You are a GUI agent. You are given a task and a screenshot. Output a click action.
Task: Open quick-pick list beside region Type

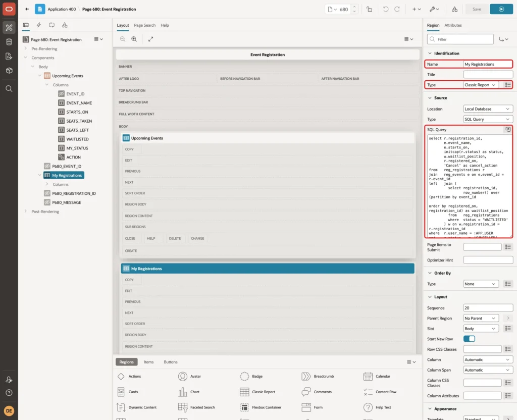(508, 85)
